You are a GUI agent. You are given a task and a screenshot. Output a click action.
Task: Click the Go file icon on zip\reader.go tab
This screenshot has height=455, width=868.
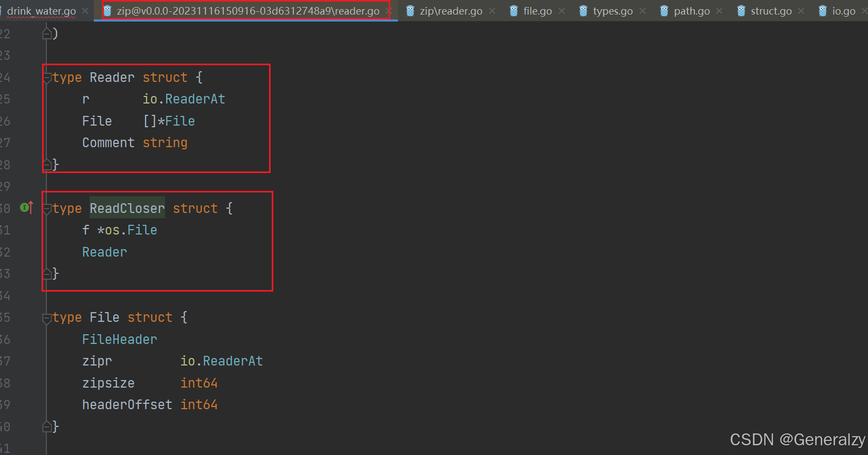coord(410,11)
